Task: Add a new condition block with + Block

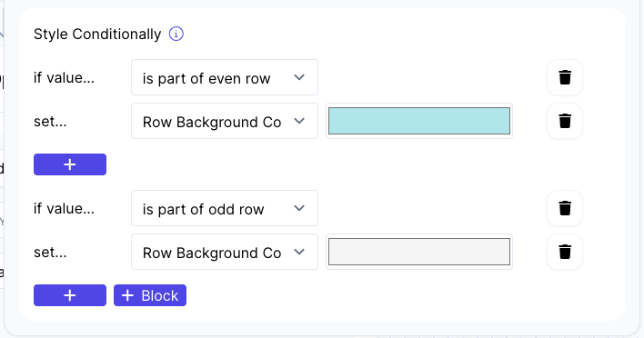Action: click(x=150, y=295)
